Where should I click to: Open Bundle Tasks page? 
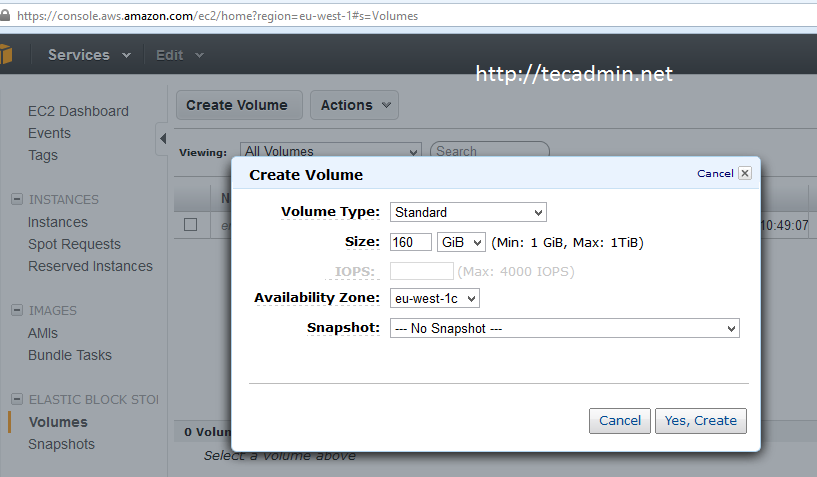coord(70,355)
